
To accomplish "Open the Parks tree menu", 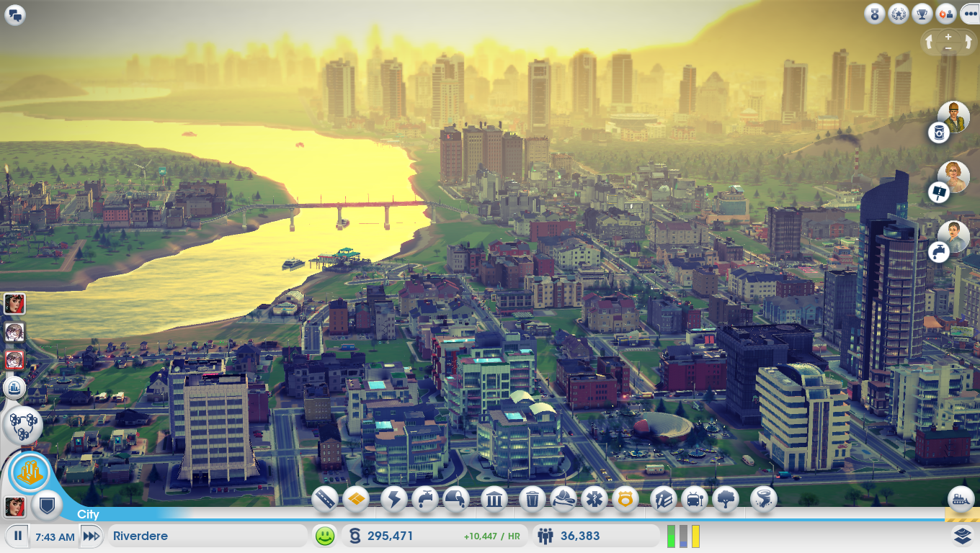I will click(x=726, y=498).
